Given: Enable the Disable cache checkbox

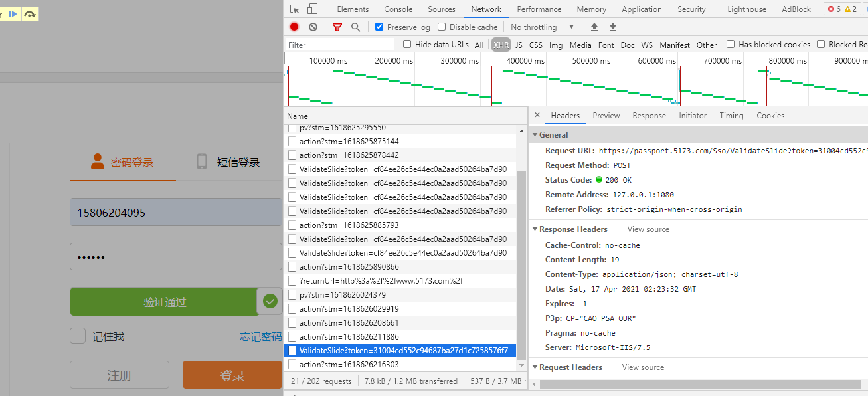Looking at the screenshot, I should click(442, 27).
